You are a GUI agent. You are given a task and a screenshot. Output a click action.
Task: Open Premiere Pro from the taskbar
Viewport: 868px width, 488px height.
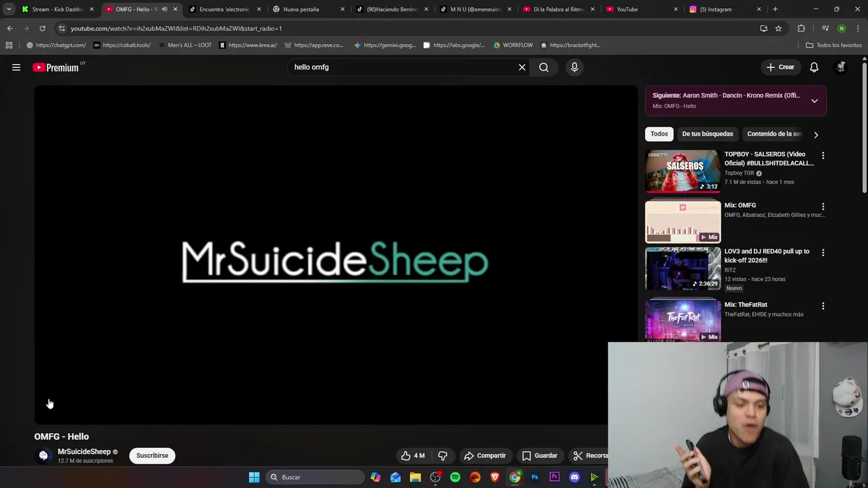[555, 477]
